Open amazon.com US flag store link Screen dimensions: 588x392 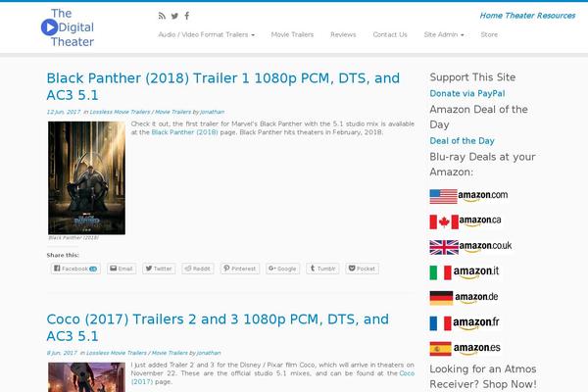(468, 196)
